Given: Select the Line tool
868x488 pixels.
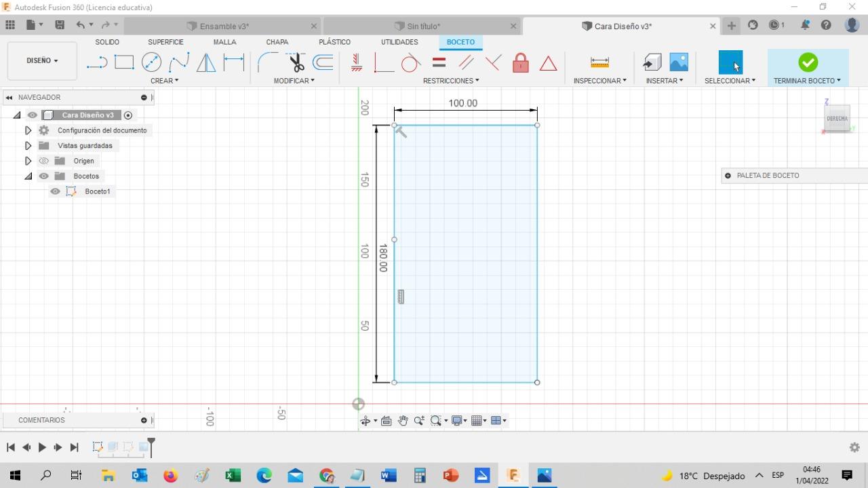Looking at the screenshot, I should [97, 63].
